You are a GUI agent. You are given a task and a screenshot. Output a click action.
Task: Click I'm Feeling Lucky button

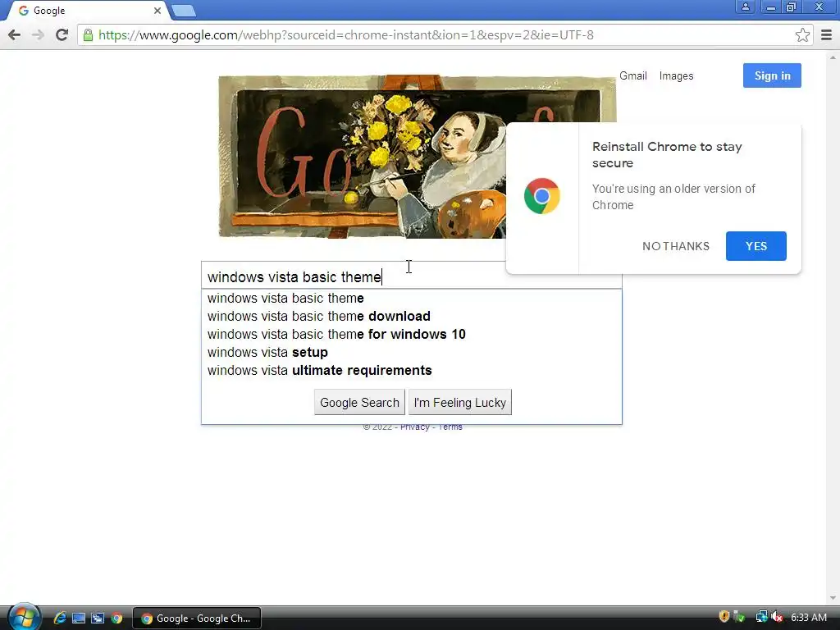pyautogui.click(x=459, y=402)
